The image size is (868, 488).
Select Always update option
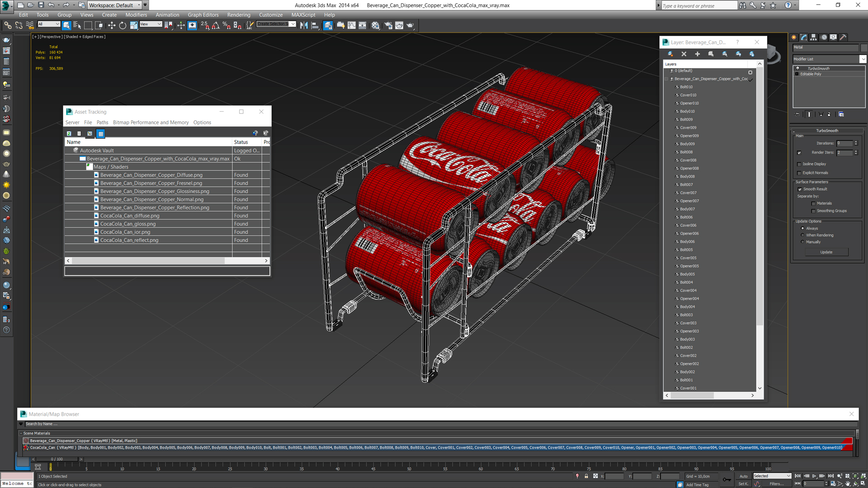coord(803,228)
